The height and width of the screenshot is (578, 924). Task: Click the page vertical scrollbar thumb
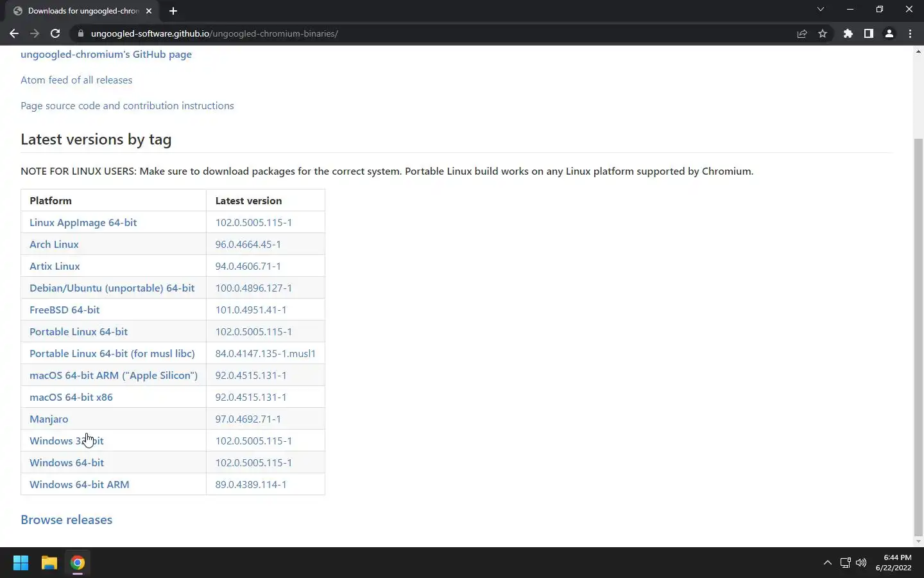point(918,336)
